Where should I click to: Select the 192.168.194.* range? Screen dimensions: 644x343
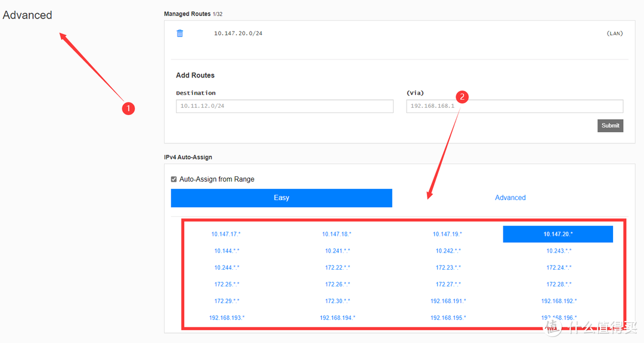pyautogui.click(x=337, y=317)
